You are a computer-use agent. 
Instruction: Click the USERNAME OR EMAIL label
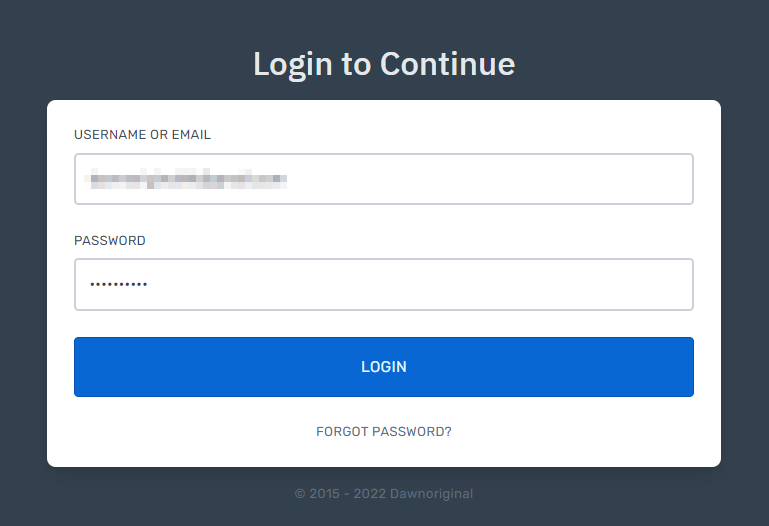(x=142, y=135)
